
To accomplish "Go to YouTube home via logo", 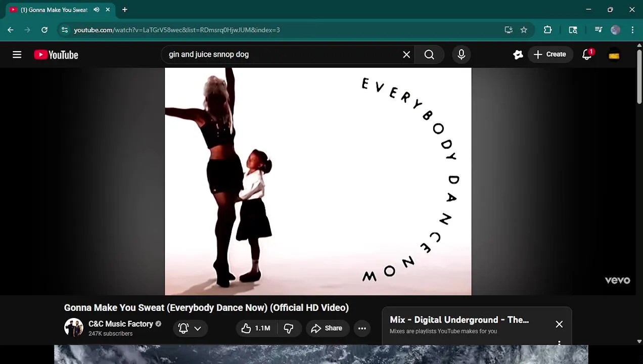I will [x=56, y=55].
